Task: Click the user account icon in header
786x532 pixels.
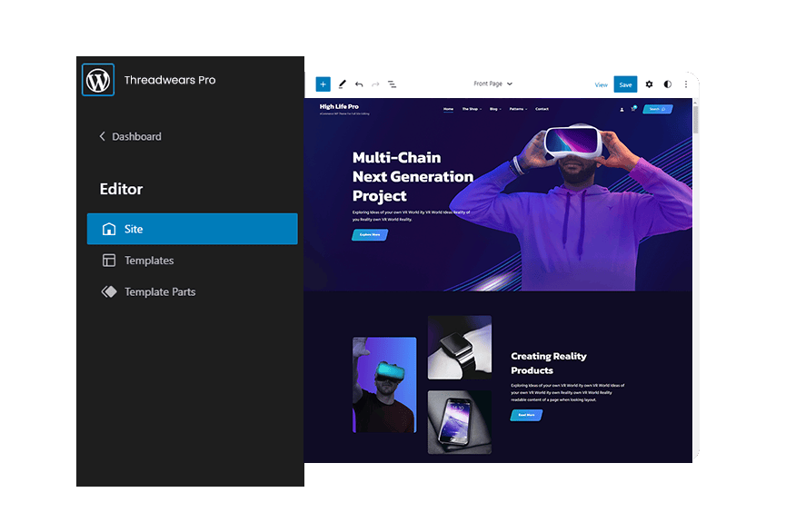Action: 622,109
